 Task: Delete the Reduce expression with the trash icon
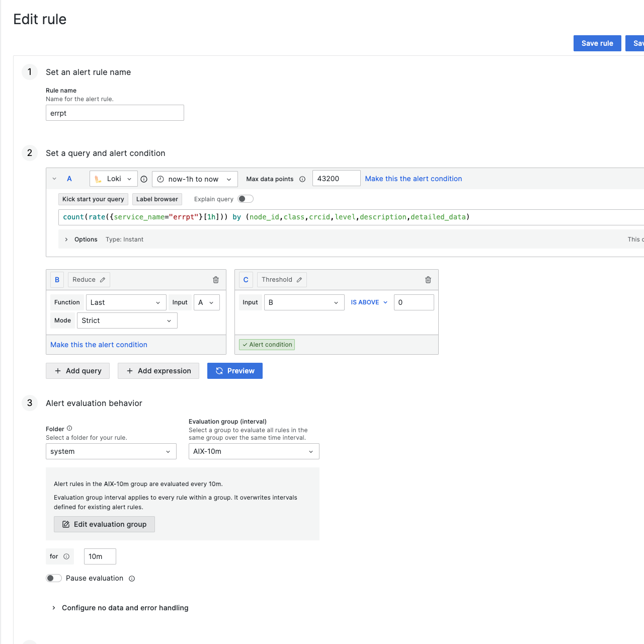(x=215, y=279)
